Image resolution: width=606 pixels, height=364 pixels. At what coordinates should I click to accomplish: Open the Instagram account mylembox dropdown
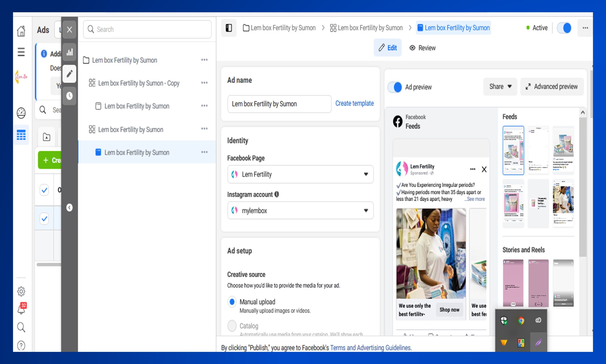coord(300,210)
